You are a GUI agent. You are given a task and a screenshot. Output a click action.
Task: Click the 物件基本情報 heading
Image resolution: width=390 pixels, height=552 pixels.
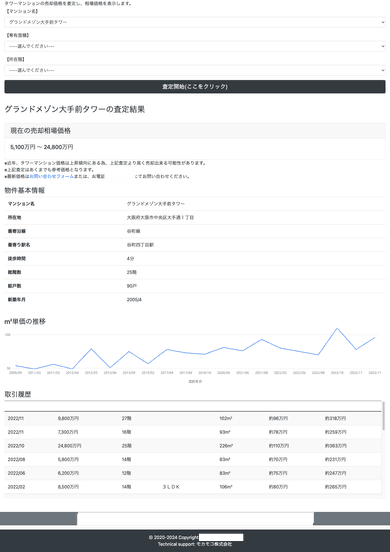[x=25, y=190]
